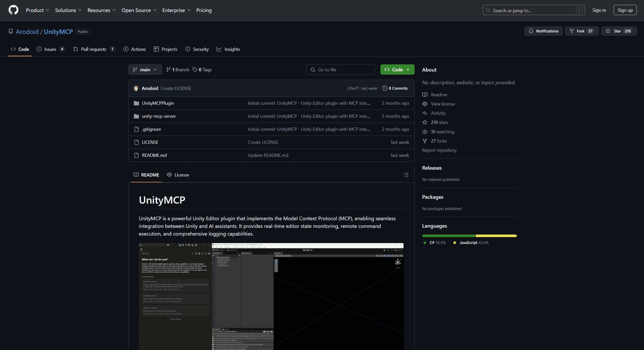Open the Enterprise menu dropdown

click(176, 10)
